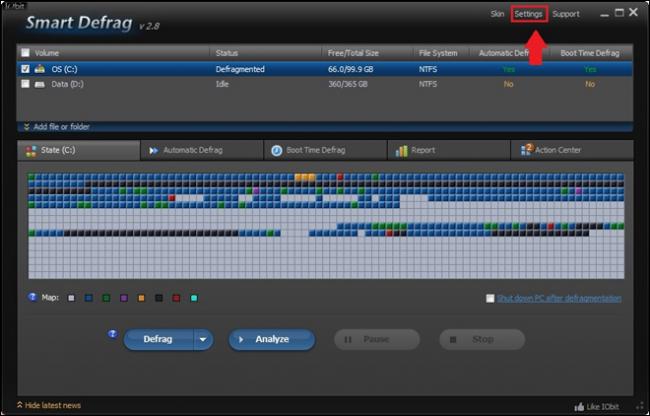This screenshot has width=650, height=416.
Task: Click Boot Time Defrag column header
Action: tap(590, 53)
